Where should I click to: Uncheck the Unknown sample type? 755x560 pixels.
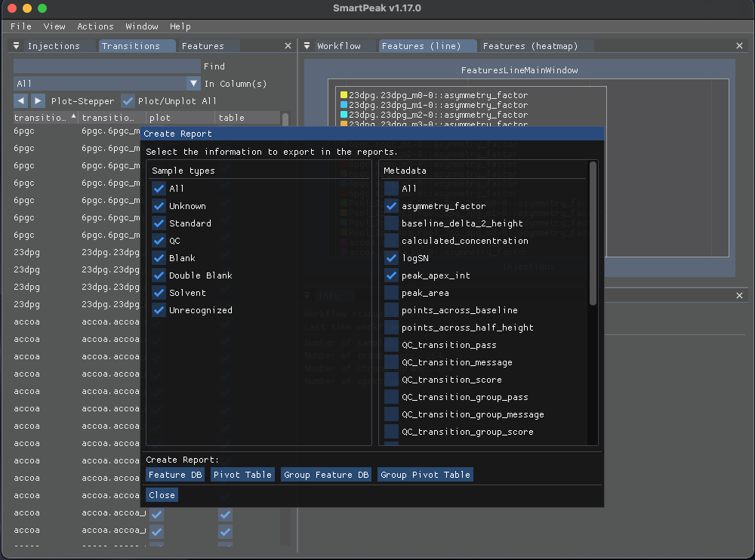(159, 206)
